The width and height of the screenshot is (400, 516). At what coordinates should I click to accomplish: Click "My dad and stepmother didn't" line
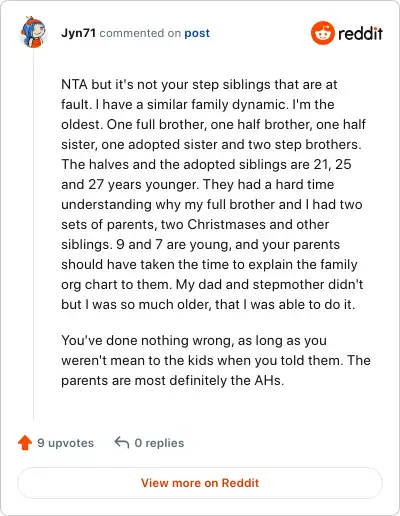pos(269,285)
